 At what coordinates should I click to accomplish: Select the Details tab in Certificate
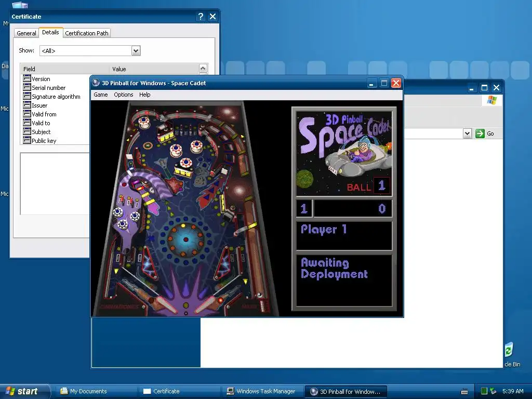(x=50, y=32)
